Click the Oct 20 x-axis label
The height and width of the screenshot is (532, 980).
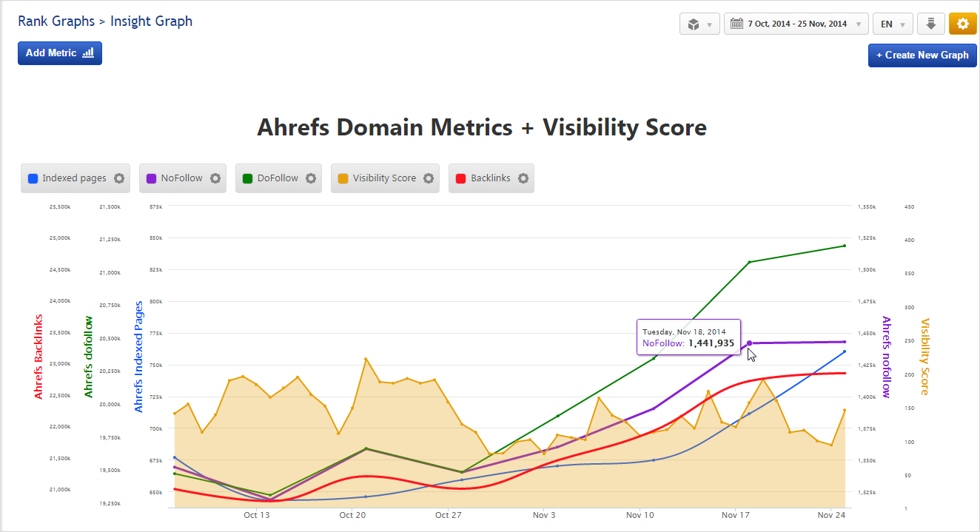pos(352,515)
